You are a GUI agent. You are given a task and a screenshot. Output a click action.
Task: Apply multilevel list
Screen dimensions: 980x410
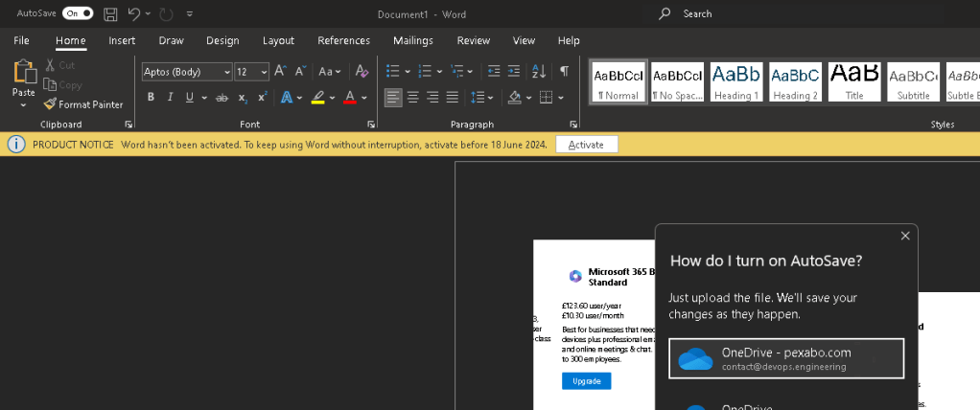click(x=456, y=71)
